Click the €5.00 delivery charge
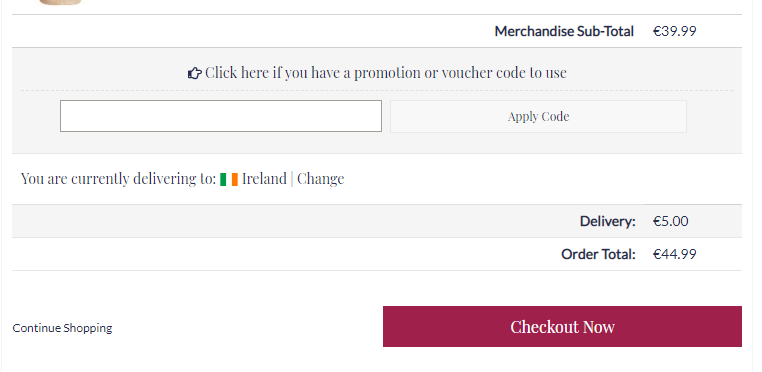762x372 pixels. pos(671,221)
